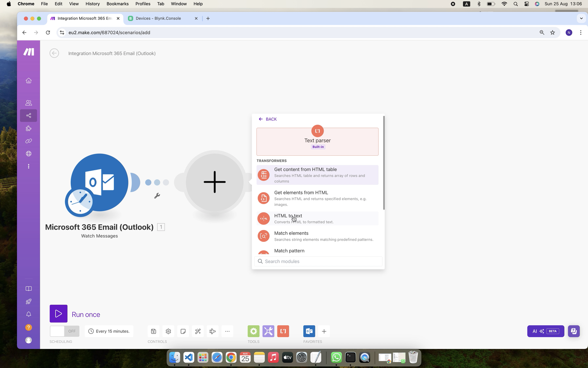Open the purple Tools wrench icon
The image size is (588, 368).
pyautogui.click(x=268, y=331)
